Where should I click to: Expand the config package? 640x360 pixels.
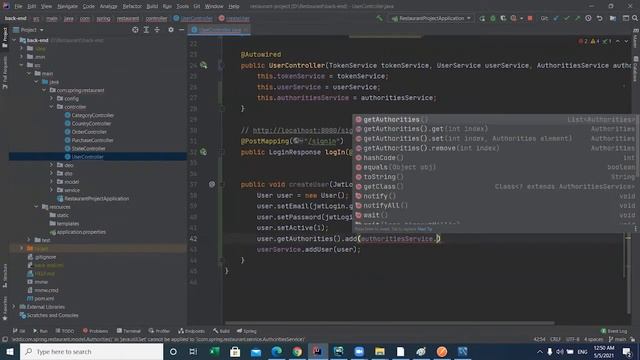[51, 98]
